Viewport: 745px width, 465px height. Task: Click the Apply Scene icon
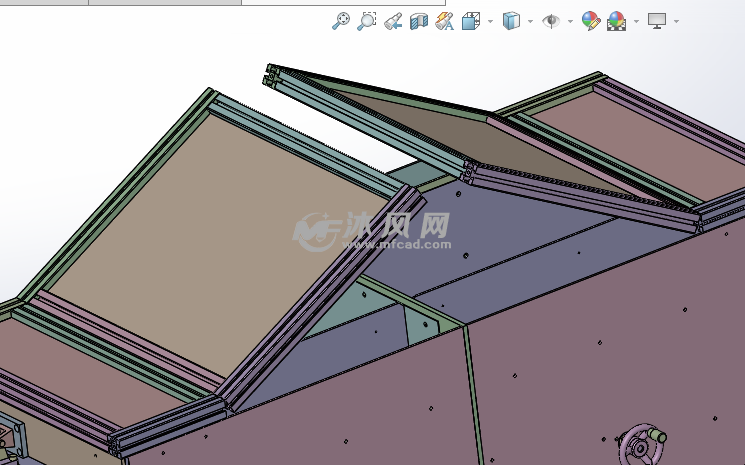(x=616, y=21)
